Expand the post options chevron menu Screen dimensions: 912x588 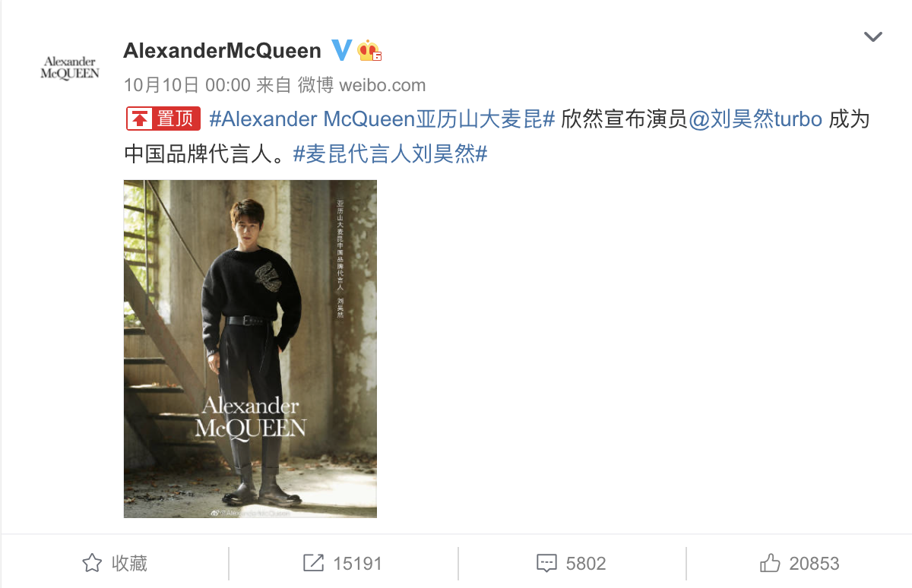[x=873, y=36]
